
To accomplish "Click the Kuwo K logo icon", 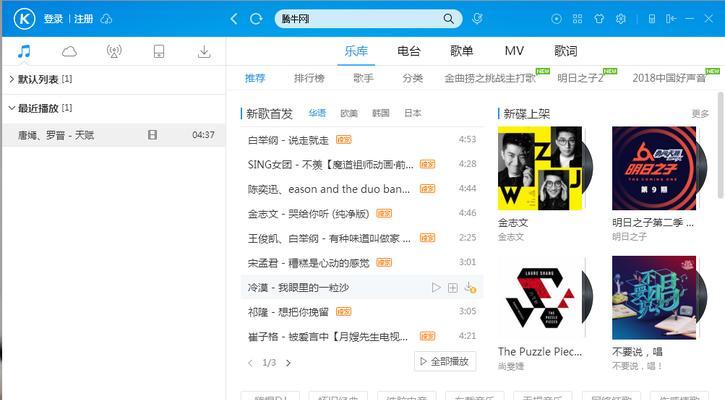I will 24,19.
